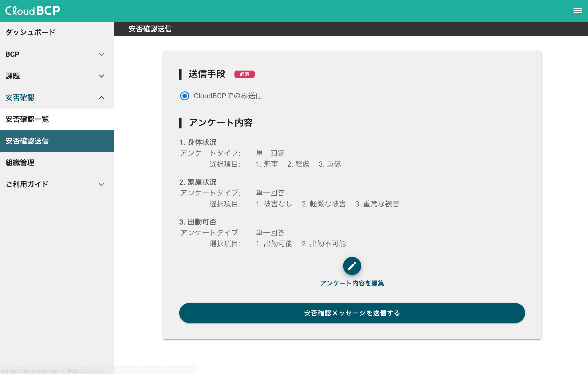Click the 課題 sidebar label
Image resolution: width=588 pixels, height=374 pixels.
click(13, 76)
